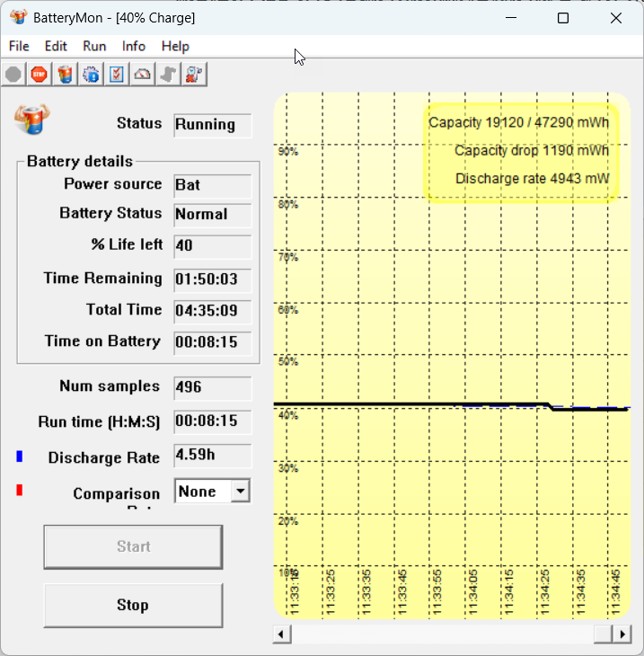Click the 'Battery details' group label
This screenshot has width=644, height=656.
pyautogui.click(x=79, y=162)
